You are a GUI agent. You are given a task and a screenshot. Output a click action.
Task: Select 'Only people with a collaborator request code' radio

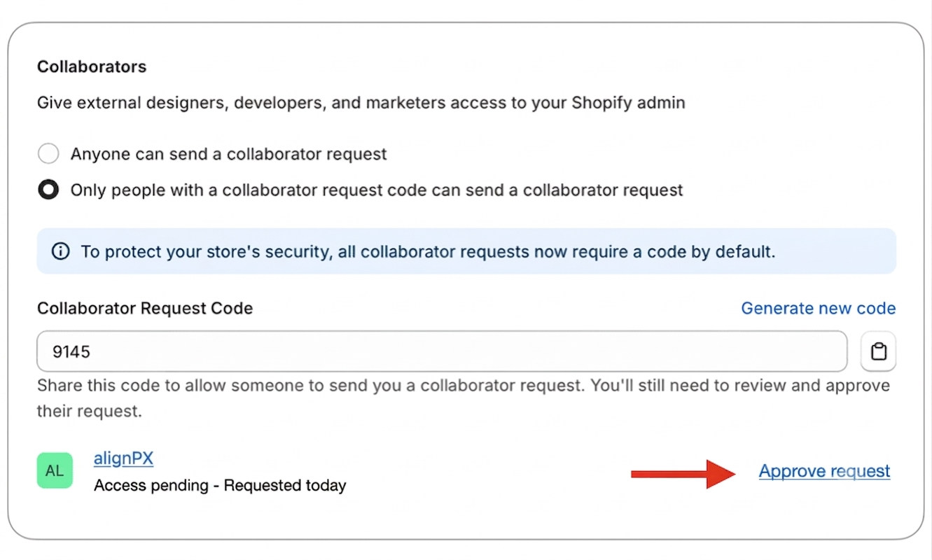pyautogui.click(x=48, y=190)
